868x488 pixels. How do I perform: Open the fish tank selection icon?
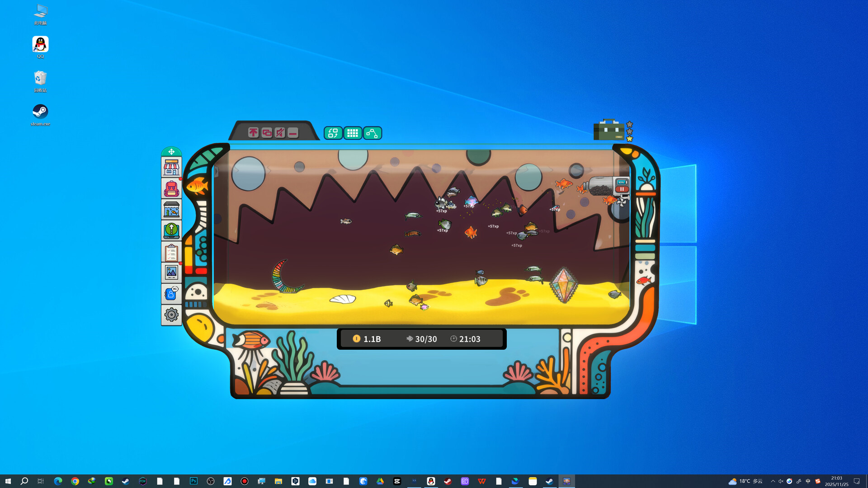tap(171, 210)
